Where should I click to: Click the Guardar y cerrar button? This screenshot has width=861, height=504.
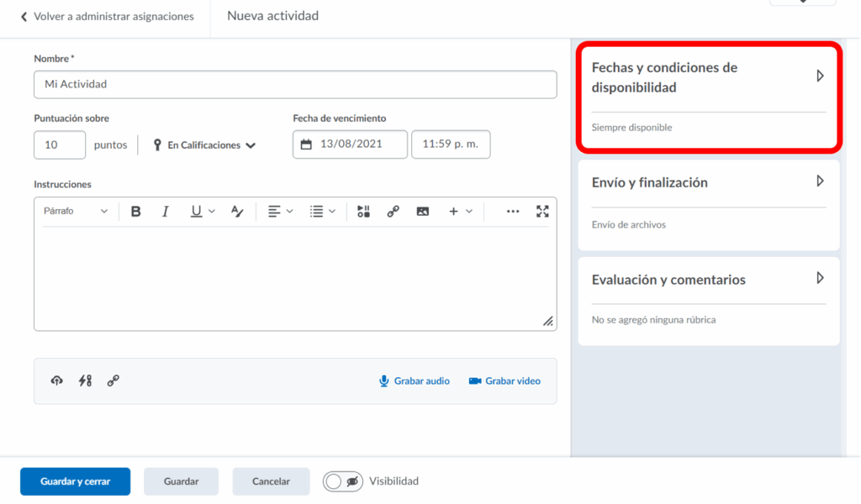76,481
